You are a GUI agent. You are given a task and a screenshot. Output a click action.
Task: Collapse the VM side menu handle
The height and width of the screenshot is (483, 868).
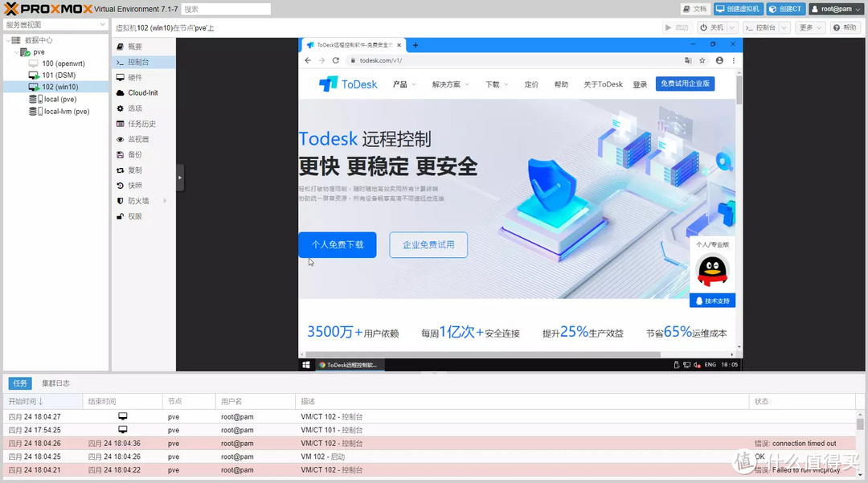pos(180,178)
